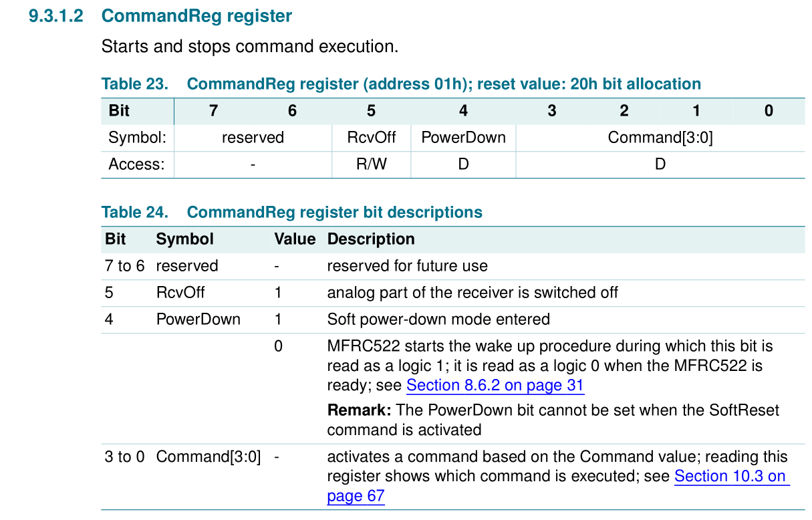The height and width of the screenshot is (520, 812).
Task: Click the "Value" column header in Table 24
Action: [294, 239]
